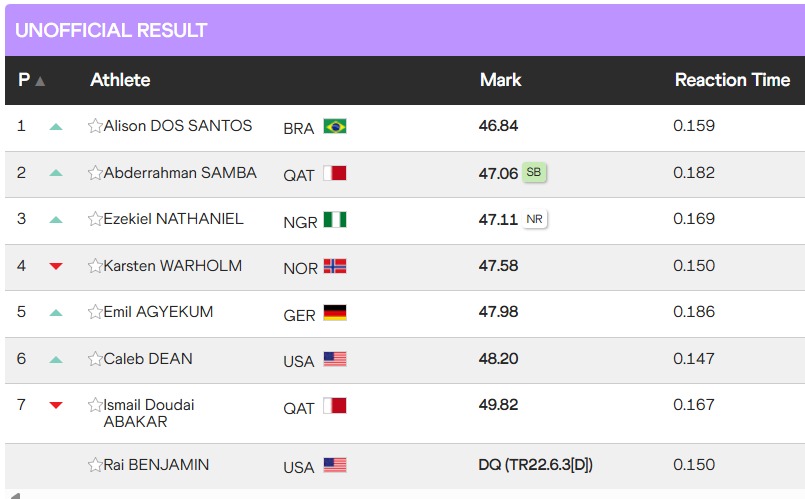Click the Nigeria flag icon
Viewport: 805px width, 499px height.
pyautogui.click(x=334, y=220)
